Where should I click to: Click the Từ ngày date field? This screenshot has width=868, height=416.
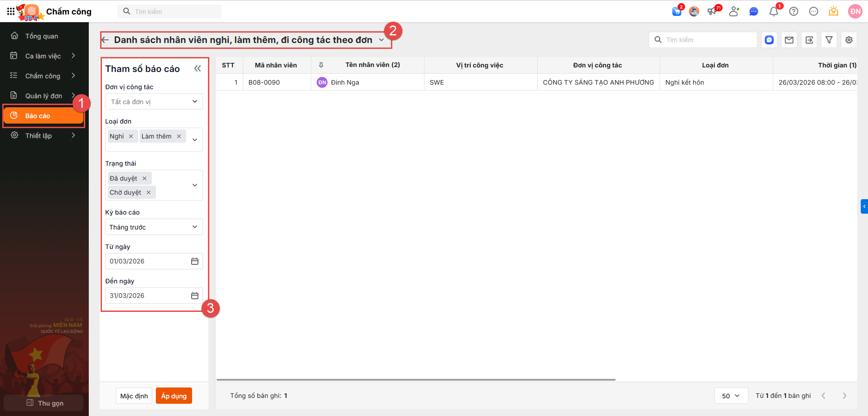[x=154, y=261]
